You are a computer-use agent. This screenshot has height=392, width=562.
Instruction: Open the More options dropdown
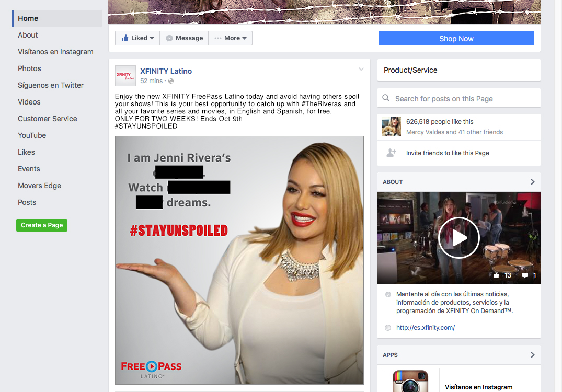pos(231,38)
